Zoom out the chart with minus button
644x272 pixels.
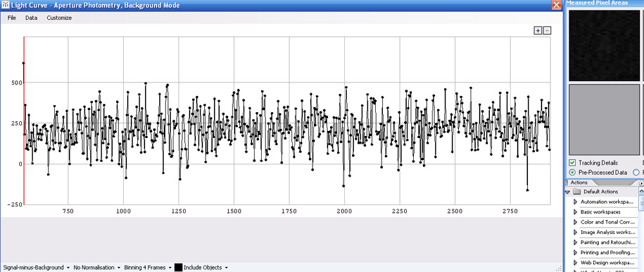pos(547,30)
